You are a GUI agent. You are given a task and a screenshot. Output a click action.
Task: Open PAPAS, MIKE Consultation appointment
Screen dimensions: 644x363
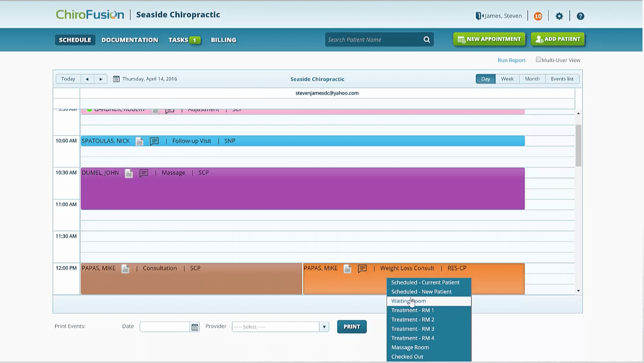click(191, 279)
